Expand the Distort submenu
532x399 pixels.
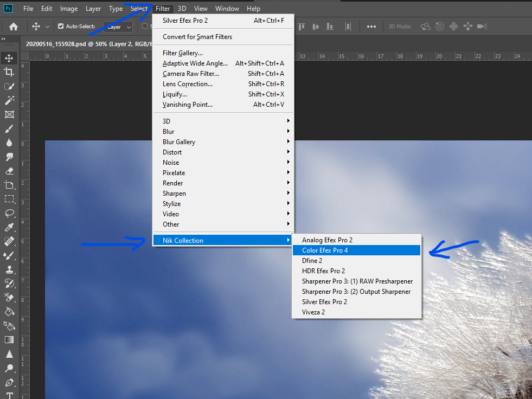coord(223,152)
